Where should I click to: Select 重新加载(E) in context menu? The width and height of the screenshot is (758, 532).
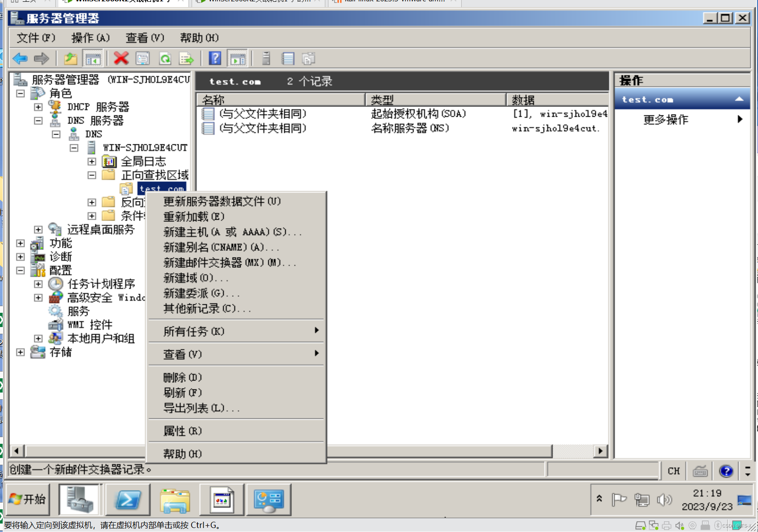(237, 217)
